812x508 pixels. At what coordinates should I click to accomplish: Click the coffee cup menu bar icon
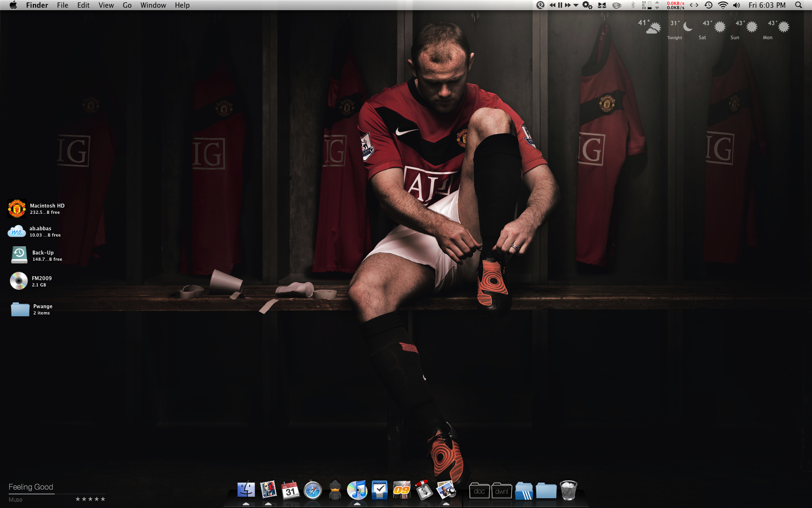pyautogui.click(x=617, y=5)
